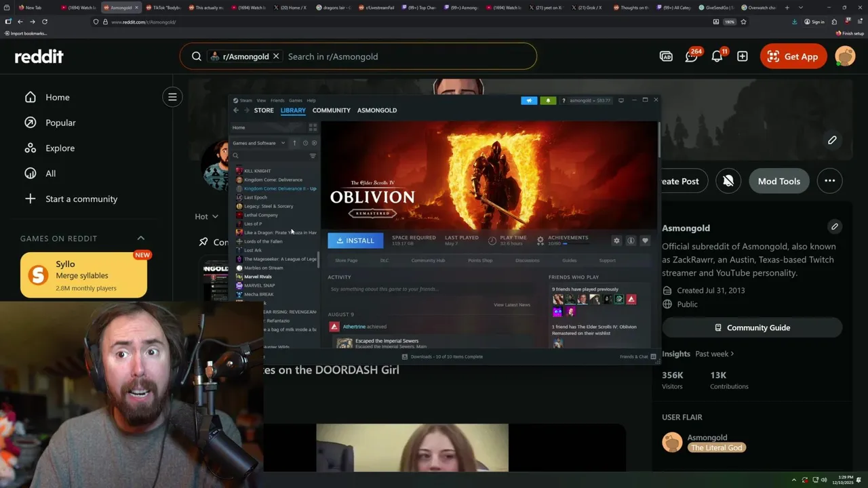Click the orange Get App button
Image resolution: width=868 pixels, height=488 pixels.
point(793,56)
